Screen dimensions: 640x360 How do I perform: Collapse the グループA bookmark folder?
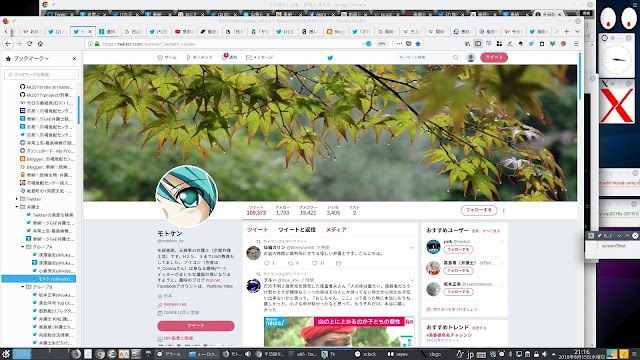[x=23, y=247]
